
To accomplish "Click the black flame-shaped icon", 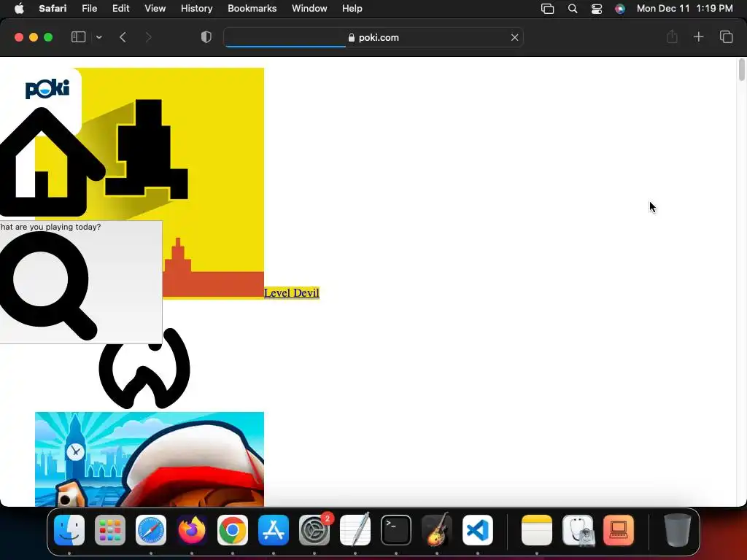I will coord(144,368).
